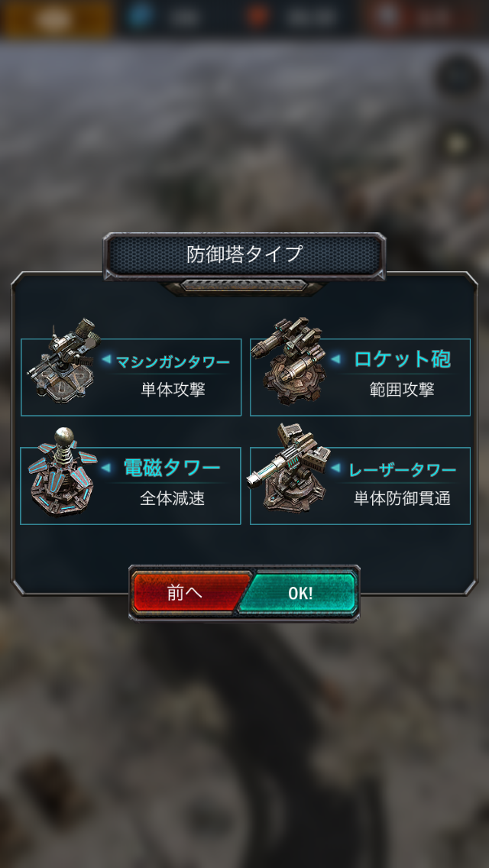This screenshot has width=489, height=868.
Task: Click the 電磁タワー title text
Action: click(x=172, y=468)
